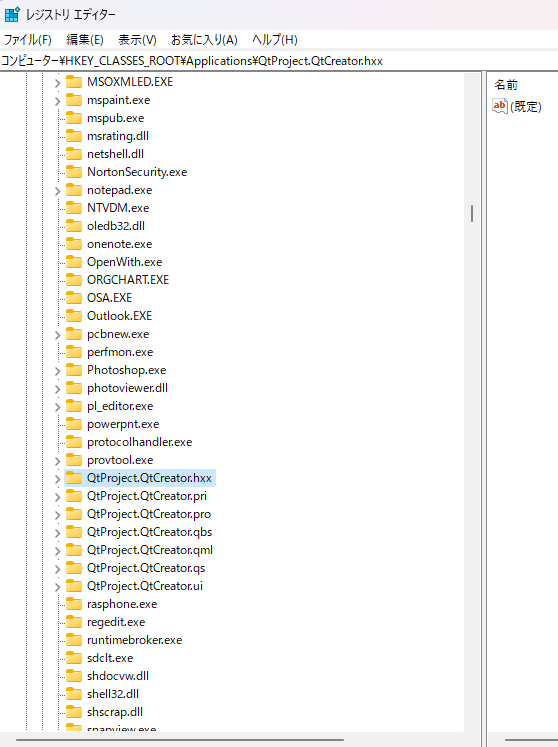Open the お気に入り(A) menu

click(x=204, y=40)
